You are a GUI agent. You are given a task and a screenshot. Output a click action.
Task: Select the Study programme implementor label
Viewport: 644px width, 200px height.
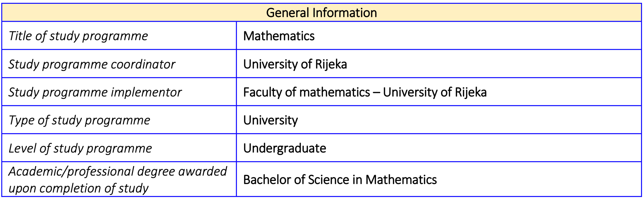click(x=95, y=92)
